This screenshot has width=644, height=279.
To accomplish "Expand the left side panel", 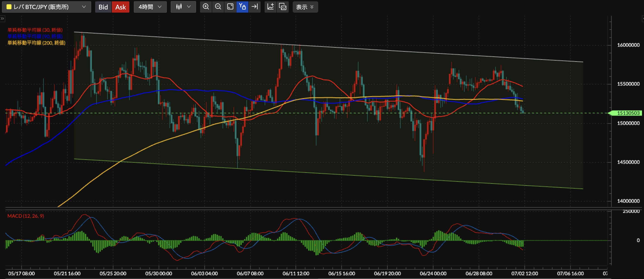I will (2, 18).
